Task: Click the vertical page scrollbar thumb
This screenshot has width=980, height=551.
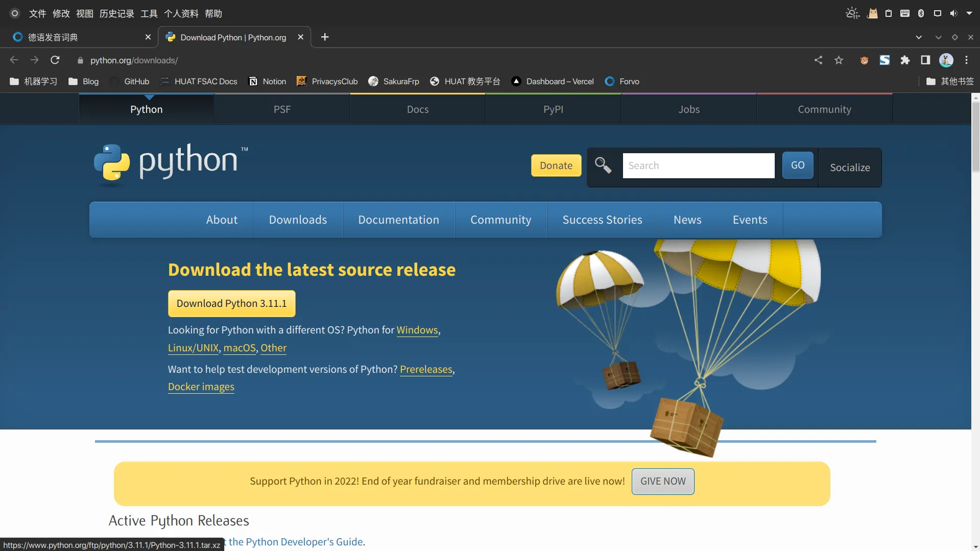Action: [975, 137]
